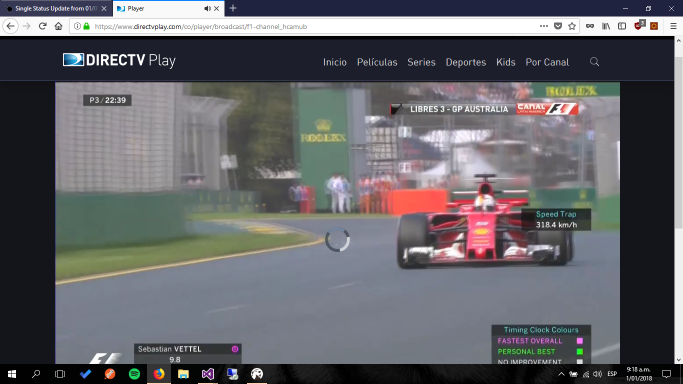Click the browser forward arrow
This screenshot has width=683, height=384.
[27, 26]
